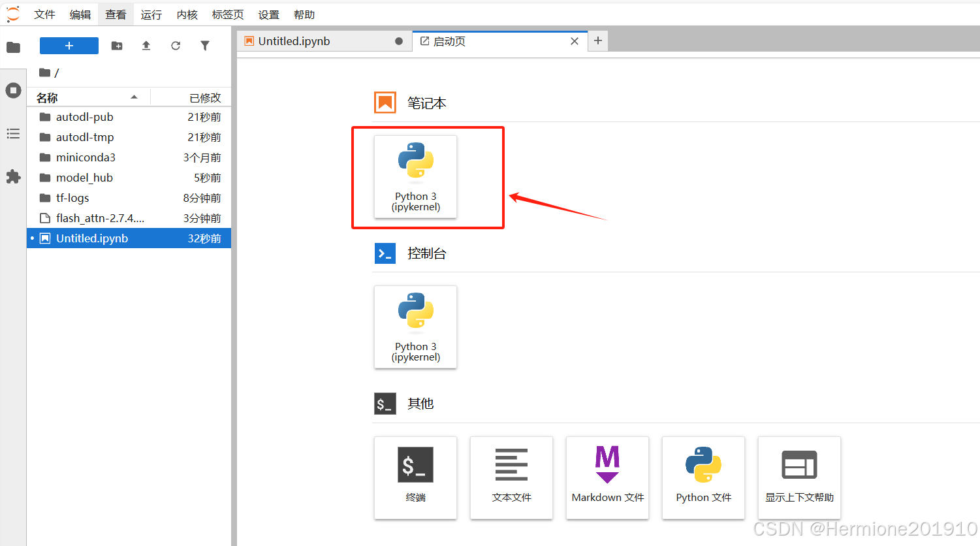This screenshot has height=546, width=980.
Task: Sort files by the 名称 column header
Action: click(x=88, y=98)
